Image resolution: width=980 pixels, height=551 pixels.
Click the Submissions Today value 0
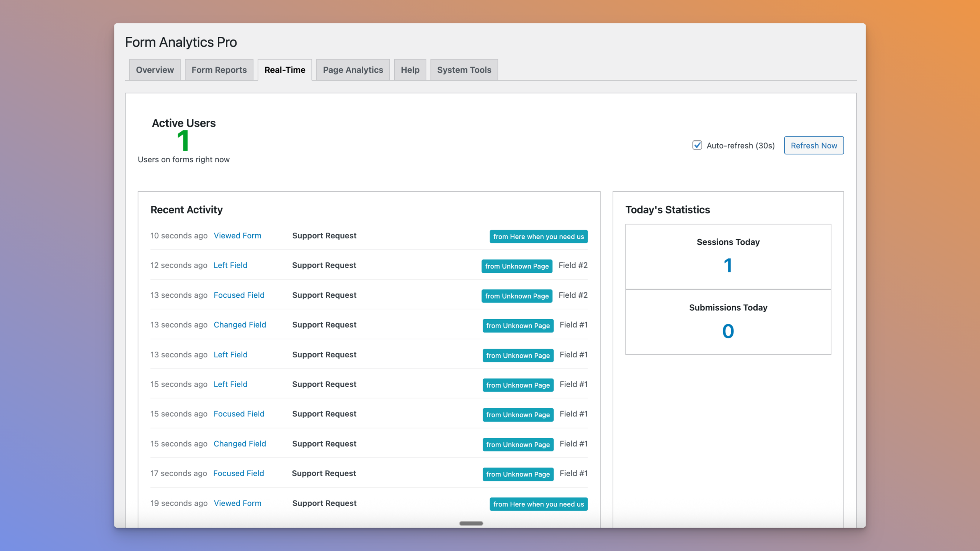point(728,331)
